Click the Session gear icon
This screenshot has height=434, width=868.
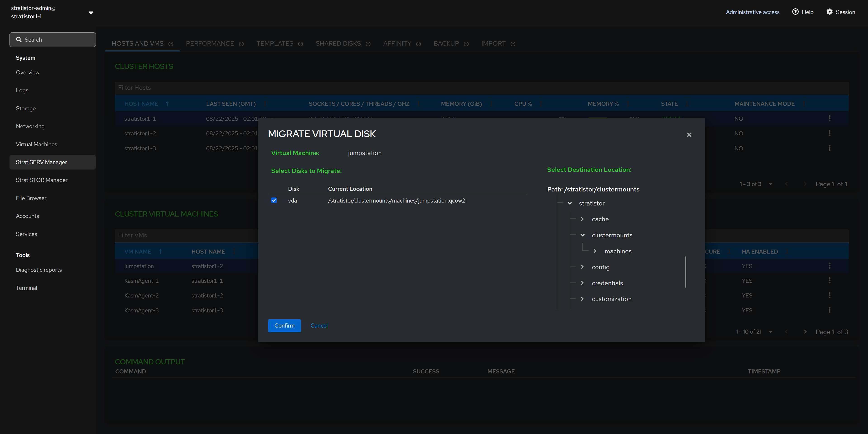(x=829, y=12)
